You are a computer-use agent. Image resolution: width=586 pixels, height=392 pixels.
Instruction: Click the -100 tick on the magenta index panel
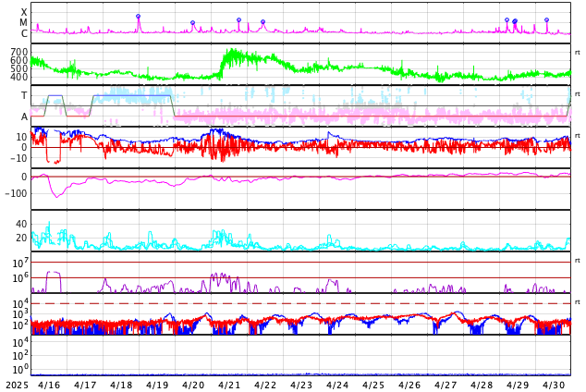click(17, 193)
